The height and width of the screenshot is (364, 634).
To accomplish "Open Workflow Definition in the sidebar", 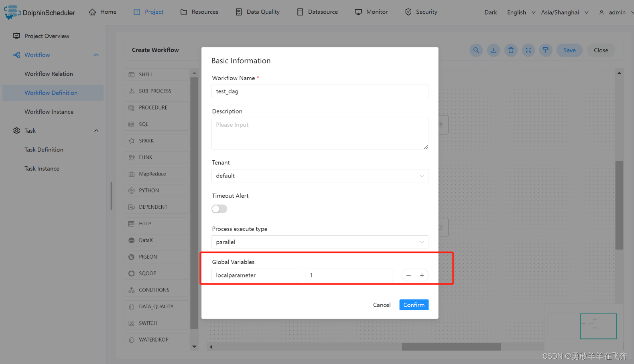I will click(53, 93).
